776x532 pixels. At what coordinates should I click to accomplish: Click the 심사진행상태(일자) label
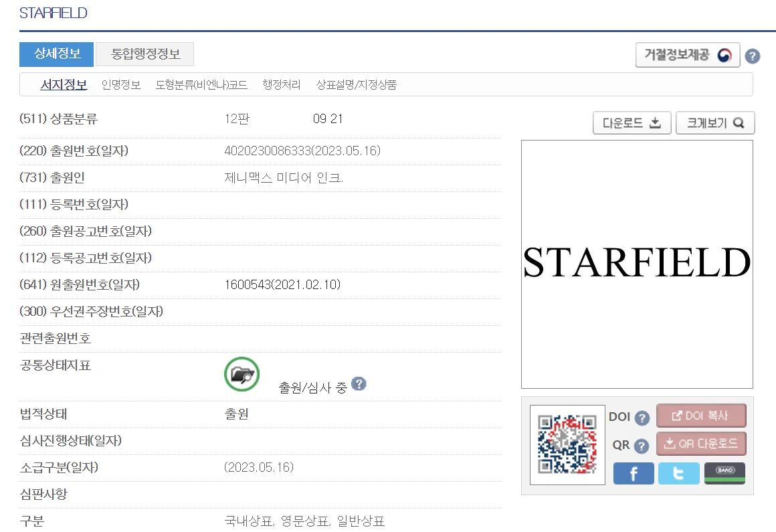pos(71,440)
